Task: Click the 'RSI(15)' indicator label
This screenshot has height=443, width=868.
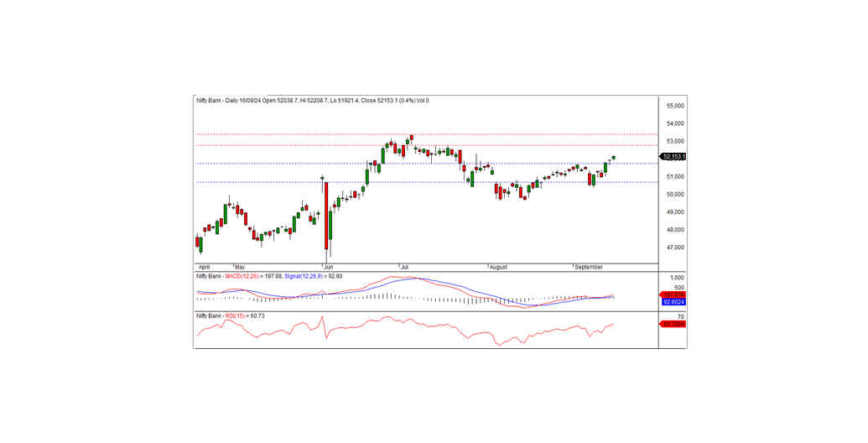Action: [236, 315]
